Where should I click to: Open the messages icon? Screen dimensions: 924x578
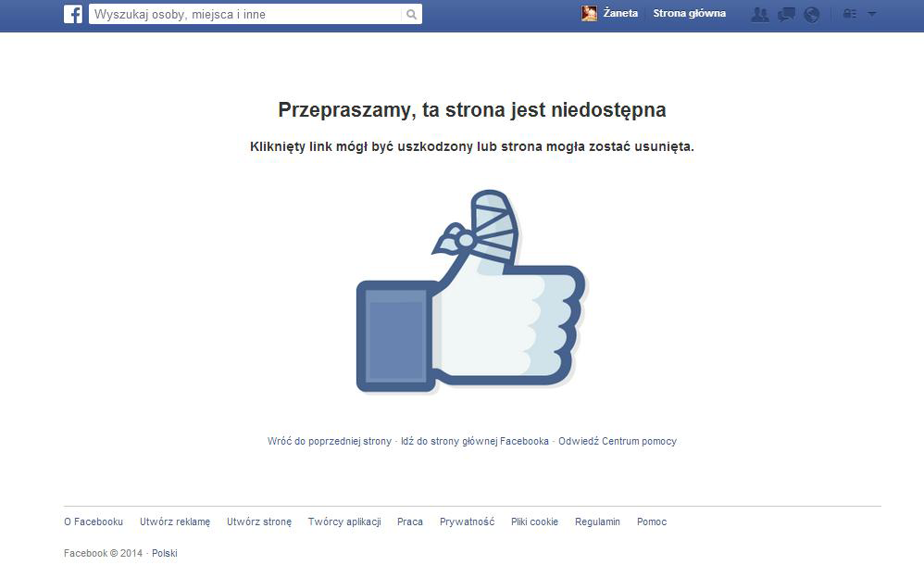point(786,14)
